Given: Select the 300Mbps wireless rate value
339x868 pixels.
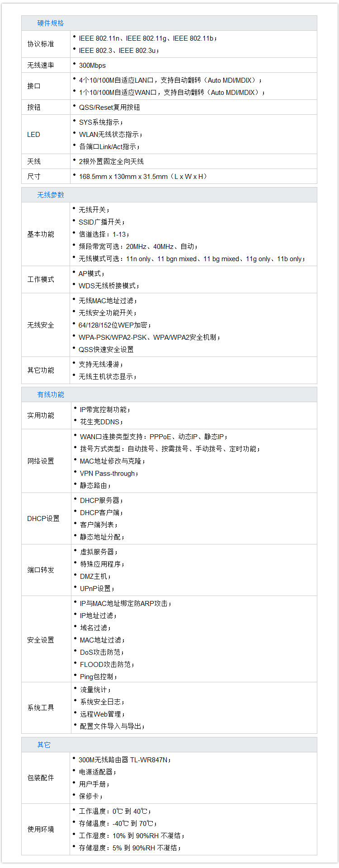Looking at the screenshot, I should [92, 65].
